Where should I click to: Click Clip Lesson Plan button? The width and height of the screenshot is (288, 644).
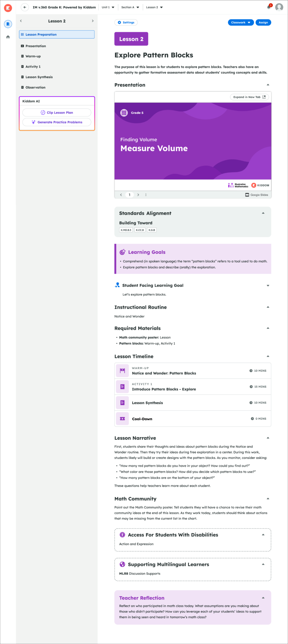(x=57, y=112)
